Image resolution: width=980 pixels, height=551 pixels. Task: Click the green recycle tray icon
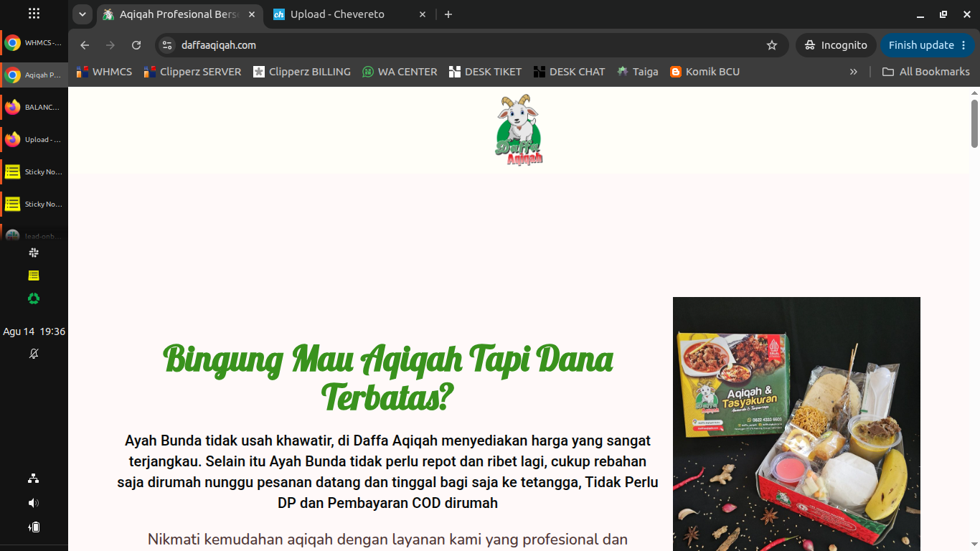(x=34, y=298)
